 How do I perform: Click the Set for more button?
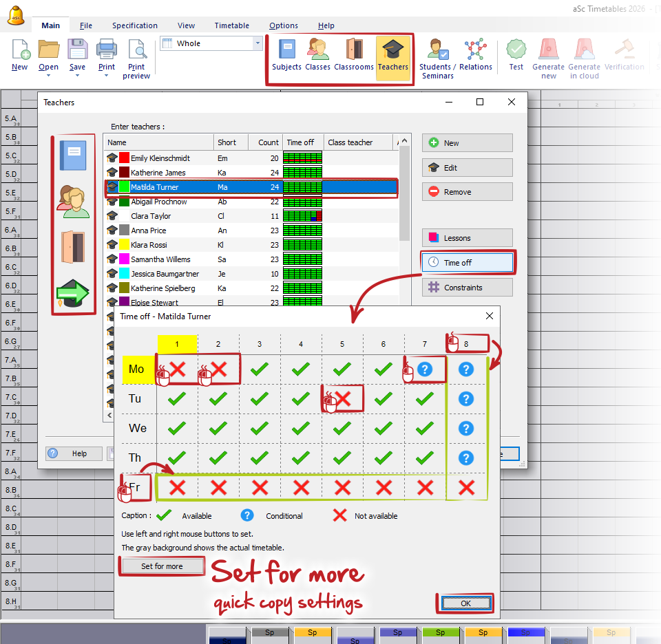coord(162,566)
